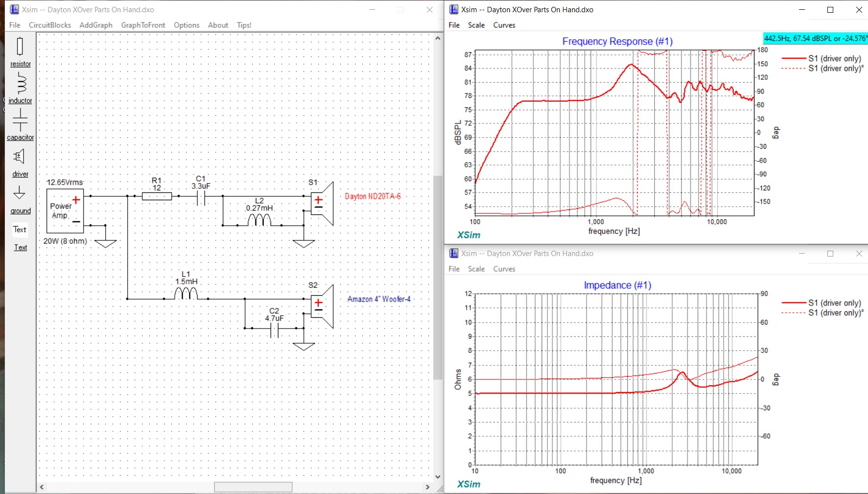Click the Amazon 4" Woofer-4 label

coord(379,299)
